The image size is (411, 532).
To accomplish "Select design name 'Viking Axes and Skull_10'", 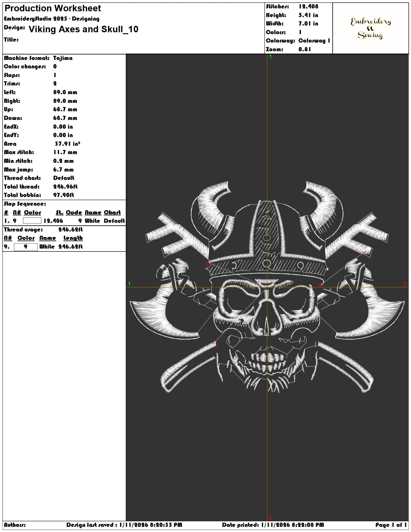I will tap(83, 29).
